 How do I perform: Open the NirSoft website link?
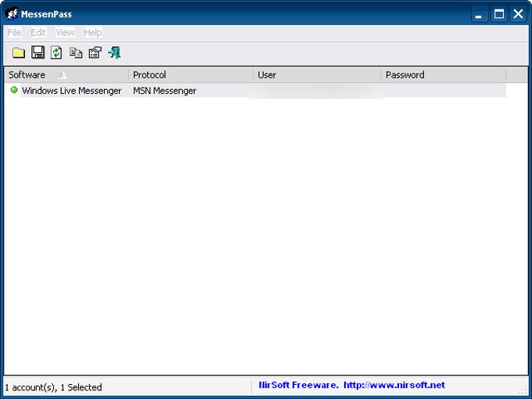(x=394, y=385)
